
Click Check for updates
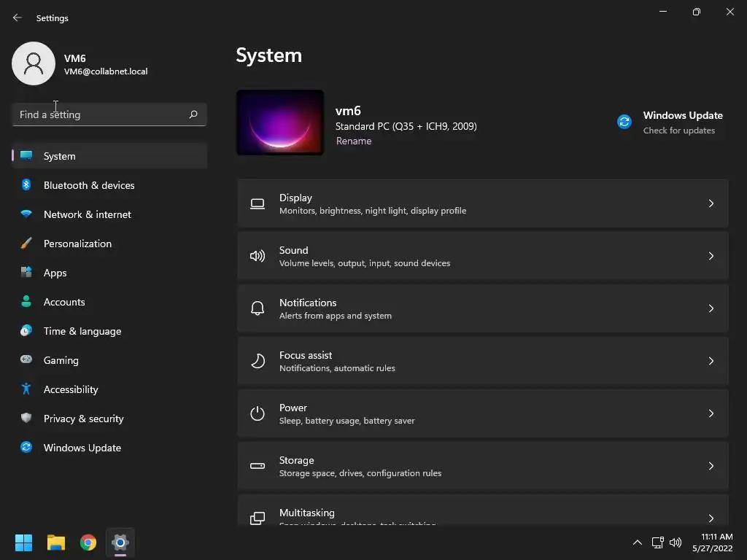[x=679, y=131]
